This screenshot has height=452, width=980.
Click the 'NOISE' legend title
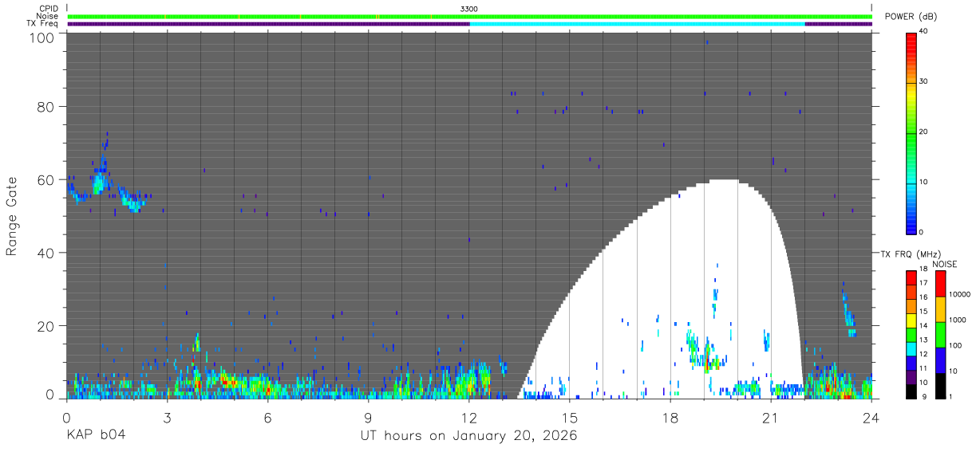[x=944, y=264]
